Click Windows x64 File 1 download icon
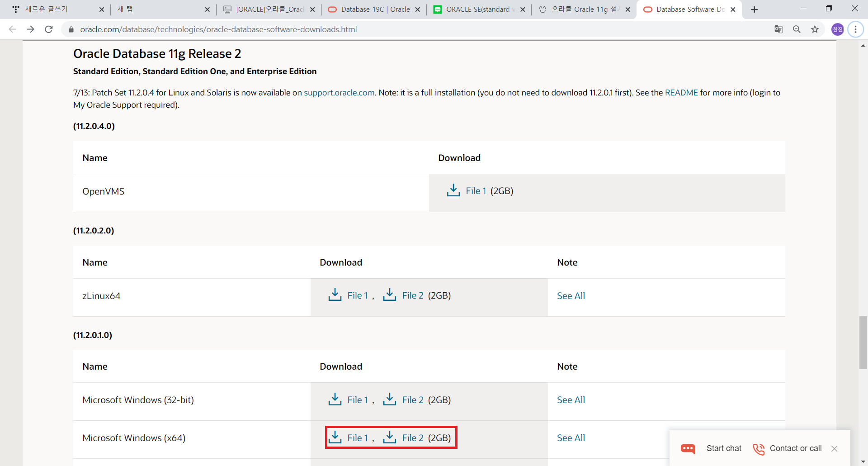The height and width of the screenshot is (466, 868). point(335,437)
